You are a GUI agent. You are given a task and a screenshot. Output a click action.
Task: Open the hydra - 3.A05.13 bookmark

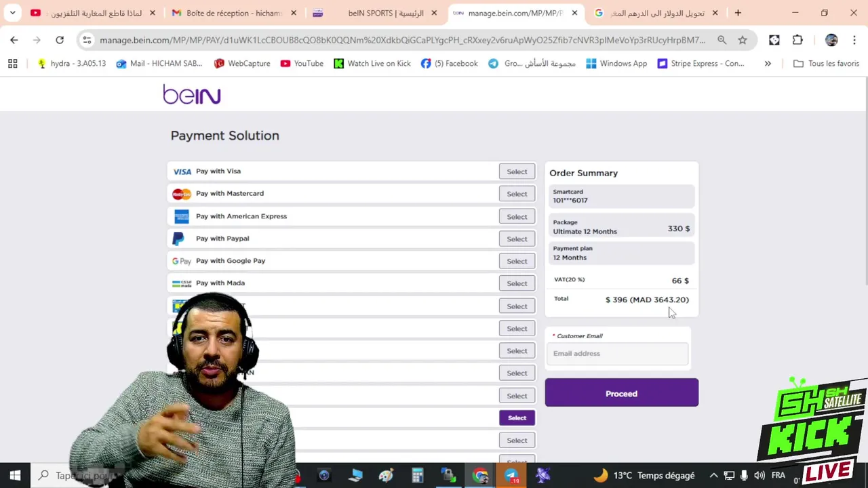tap(72, 63)
